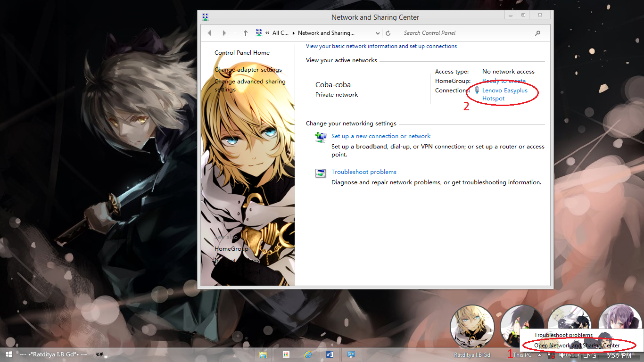Image resolution: width=644 pixels, height=362 pixels.
Task: Select Open Network and Sharing Center menu entry
Action: (x=578, y=345)
